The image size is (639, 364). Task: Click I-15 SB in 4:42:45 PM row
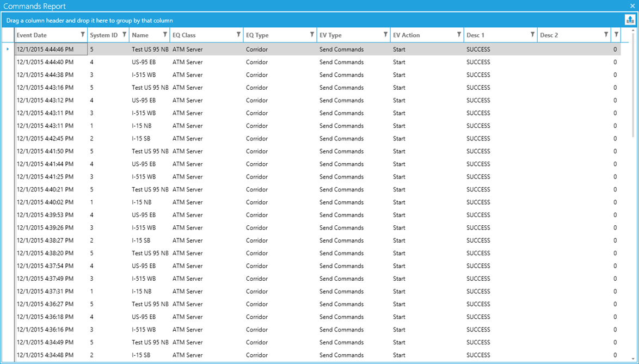pyautogui.click(x=141, y=138)
